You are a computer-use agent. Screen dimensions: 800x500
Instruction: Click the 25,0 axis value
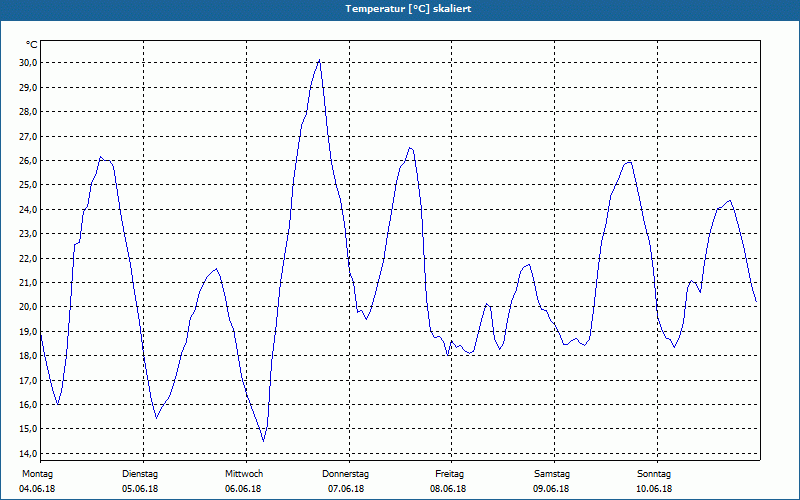click(28, 185)
